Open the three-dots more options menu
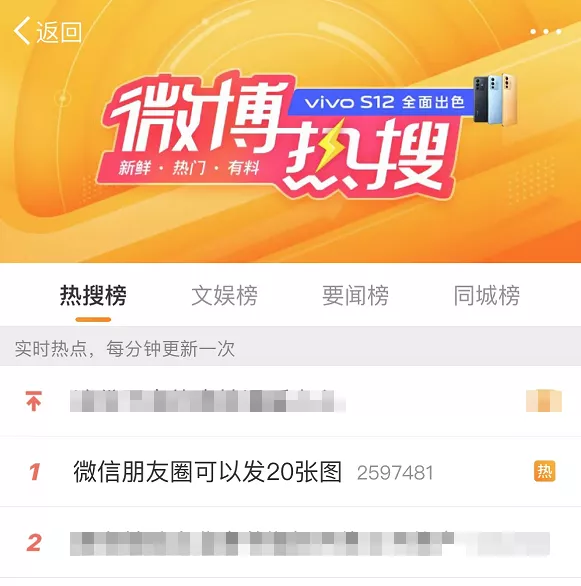 (546, 32)
